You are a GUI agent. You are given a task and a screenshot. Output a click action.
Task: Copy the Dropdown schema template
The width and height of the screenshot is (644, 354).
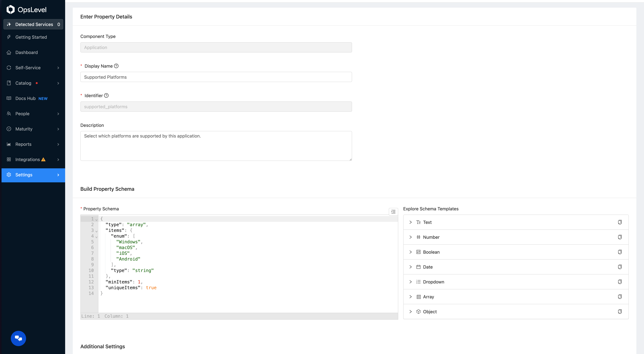(620, 282)
